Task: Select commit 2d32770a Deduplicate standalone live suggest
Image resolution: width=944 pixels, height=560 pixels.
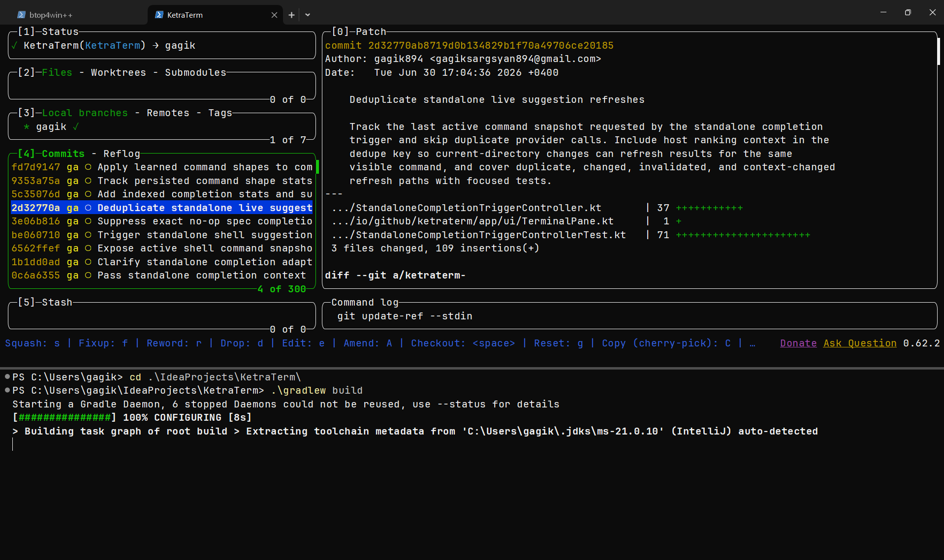Action: pyautogui.click(x=162, y=208)
